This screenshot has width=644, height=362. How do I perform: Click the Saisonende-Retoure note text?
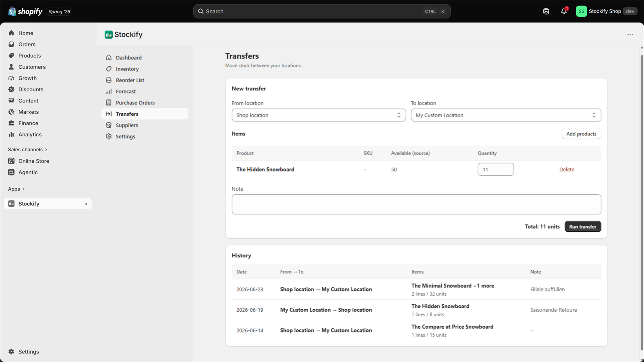point(553,310)
